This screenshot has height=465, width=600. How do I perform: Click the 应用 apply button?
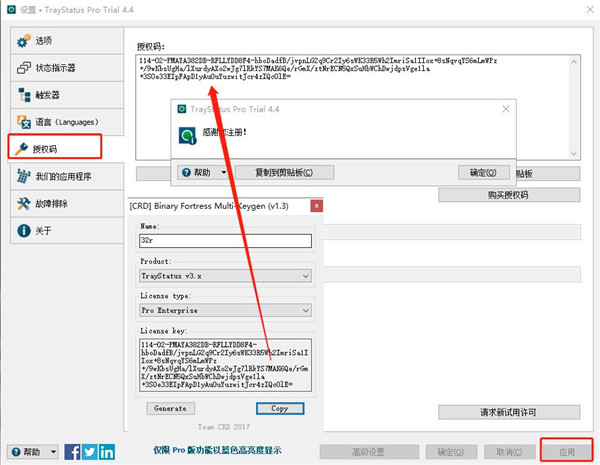pyautogui.click(x=567, y=452)
